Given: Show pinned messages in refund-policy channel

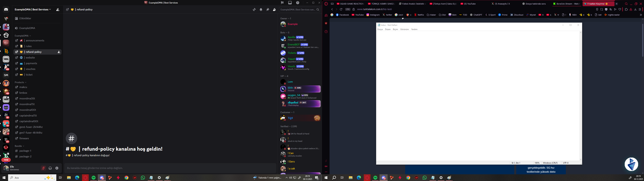Looking at the screenshot, I should (x=268, y=10).
